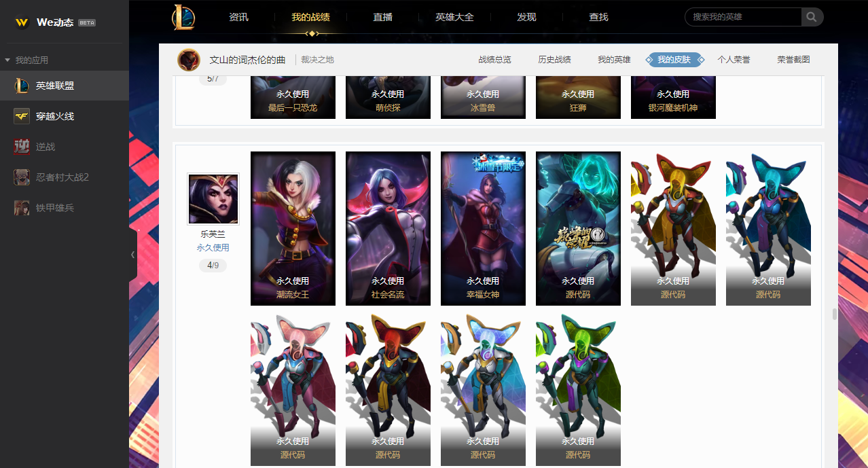Click the 搜索我的英雄 search field
This screenshot has width=868, height=468.
[x=743, y=17]
